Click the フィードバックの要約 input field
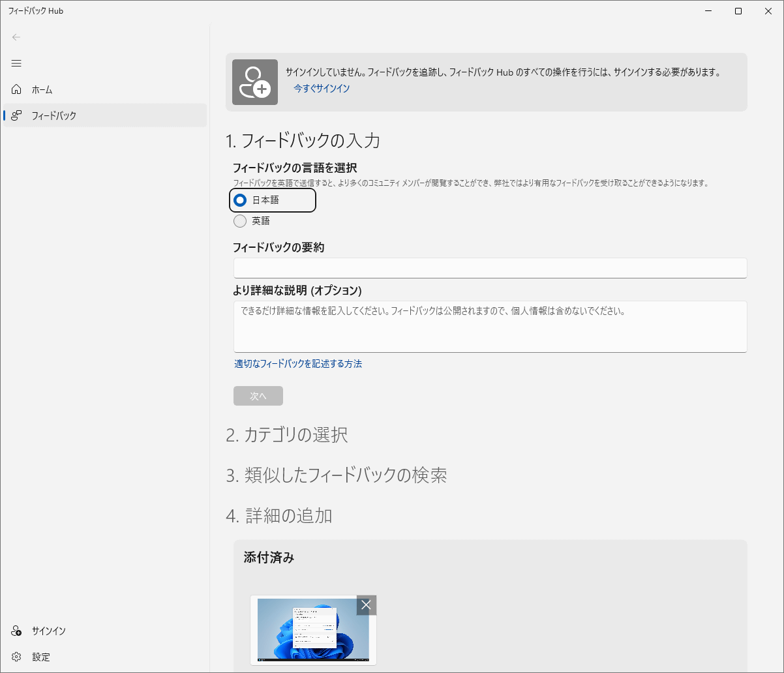The height and width of the screenshot is (673, 784). 490,268
